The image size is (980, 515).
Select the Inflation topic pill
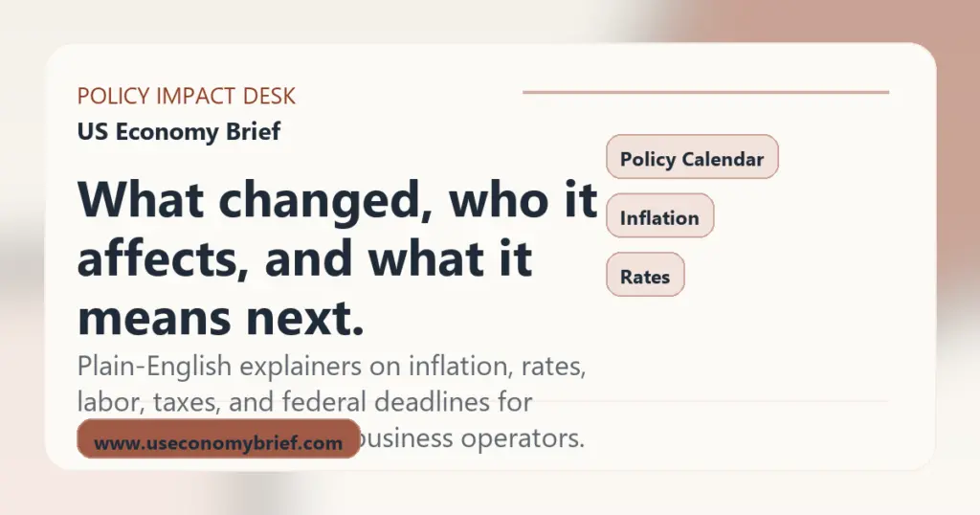[x=659, y=216]
